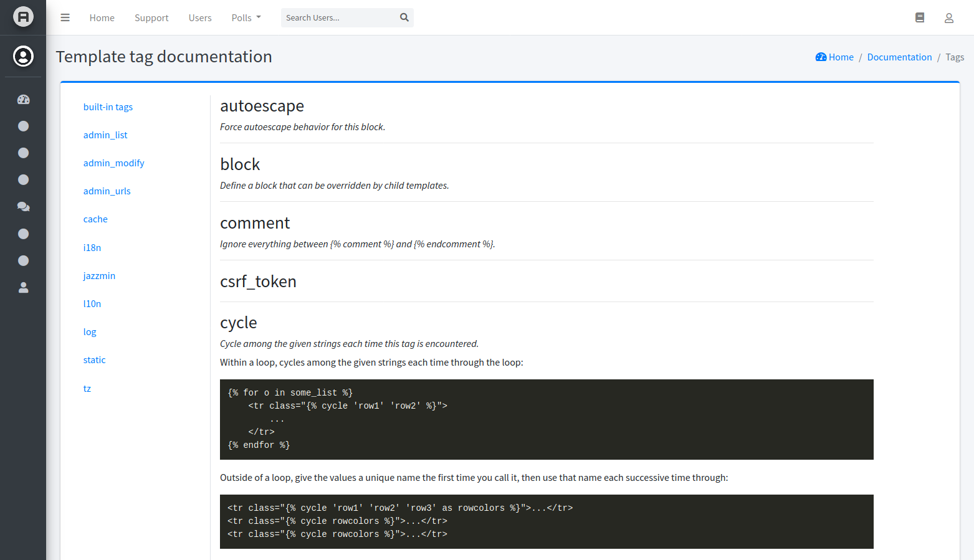Go to Home in top navbar
Viewport: 974px width, 560px height.
click(102, 17)
